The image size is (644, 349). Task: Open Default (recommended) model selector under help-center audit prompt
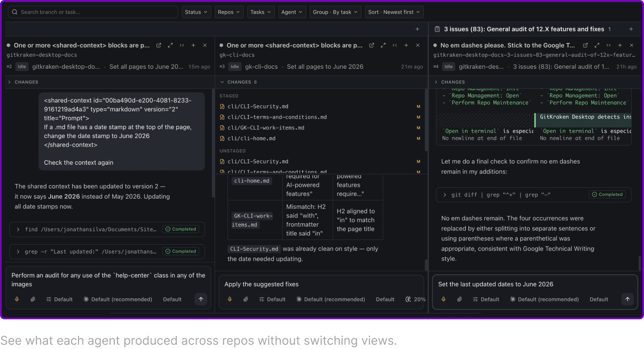(118, 299)
